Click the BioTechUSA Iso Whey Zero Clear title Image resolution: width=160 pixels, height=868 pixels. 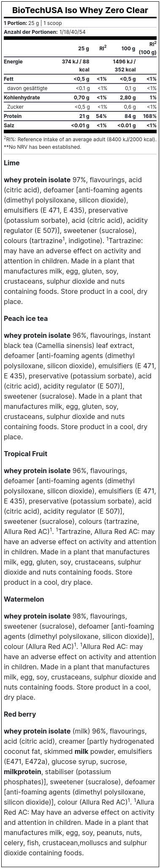click(x=80, y=10)
